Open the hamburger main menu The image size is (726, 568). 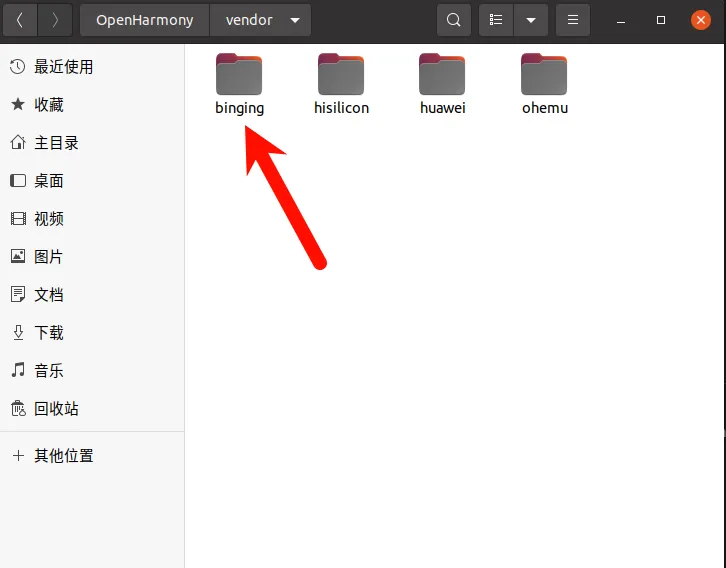coord(573,20)
